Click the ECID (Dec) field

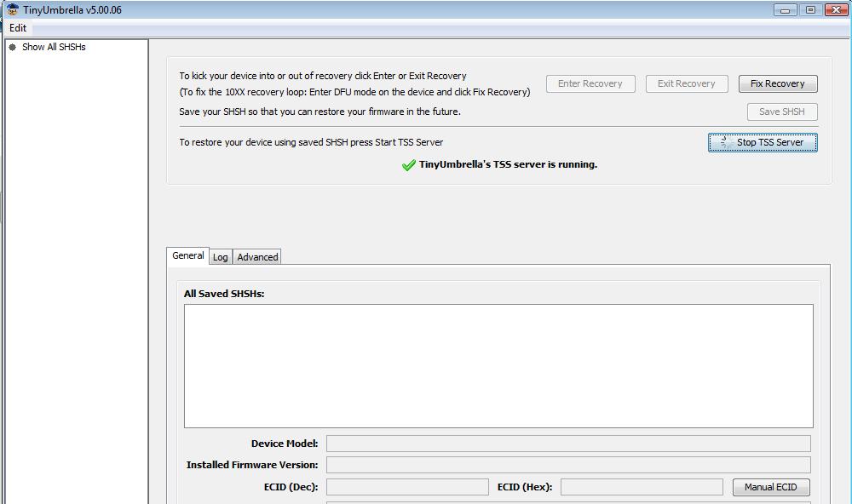click(407, 487)
